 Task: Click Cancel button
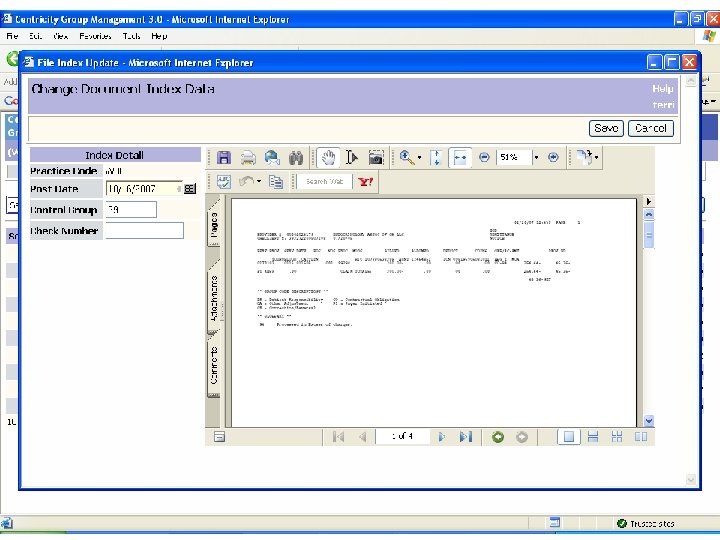[651, 128]
